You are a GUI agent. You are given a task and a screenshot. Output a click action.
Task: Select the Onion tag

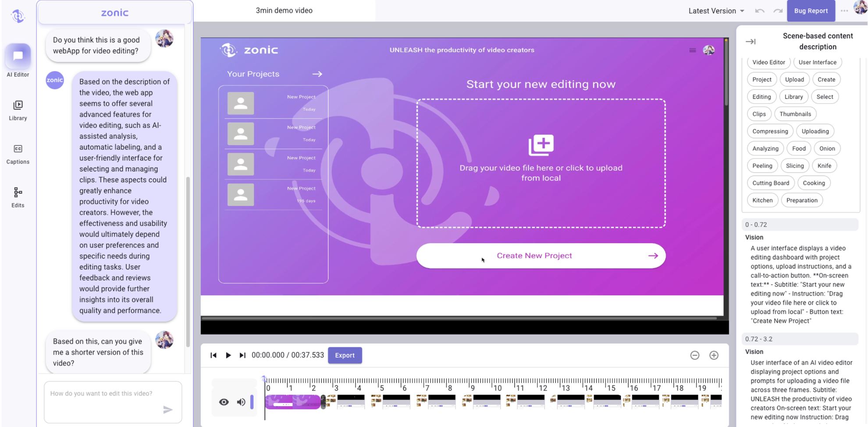tap(827, 148)
